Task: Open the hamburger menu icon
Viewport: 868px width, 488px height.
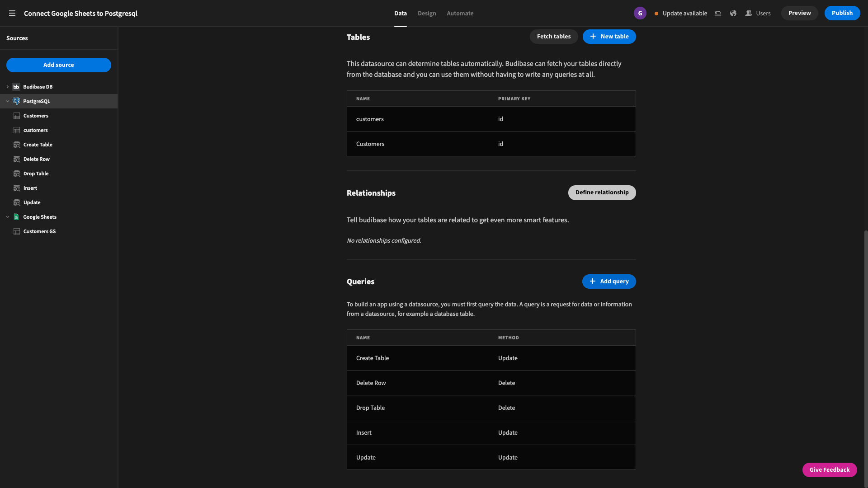Action: [12, 13]
